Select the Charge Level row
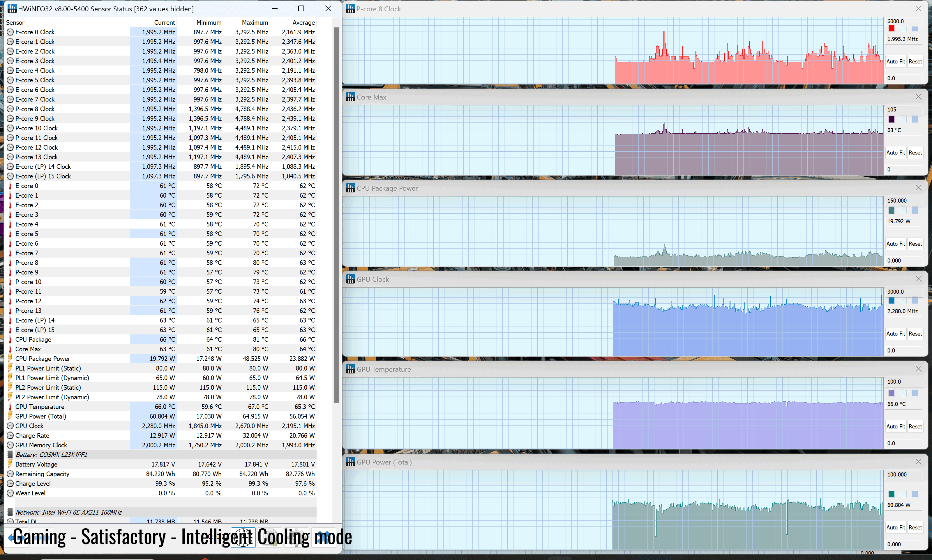 (x=162, y=483)
